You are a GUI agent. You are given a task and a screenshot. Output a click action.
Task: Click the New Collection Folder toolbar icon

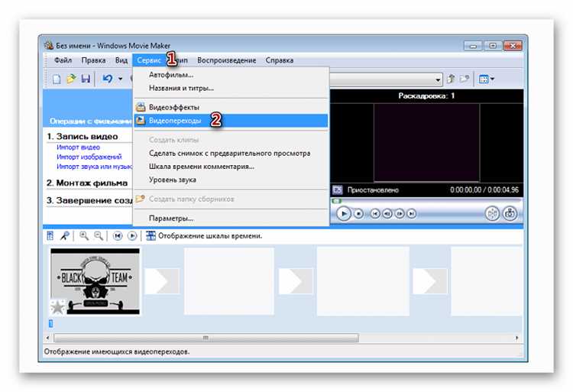[x=465, y=79]
